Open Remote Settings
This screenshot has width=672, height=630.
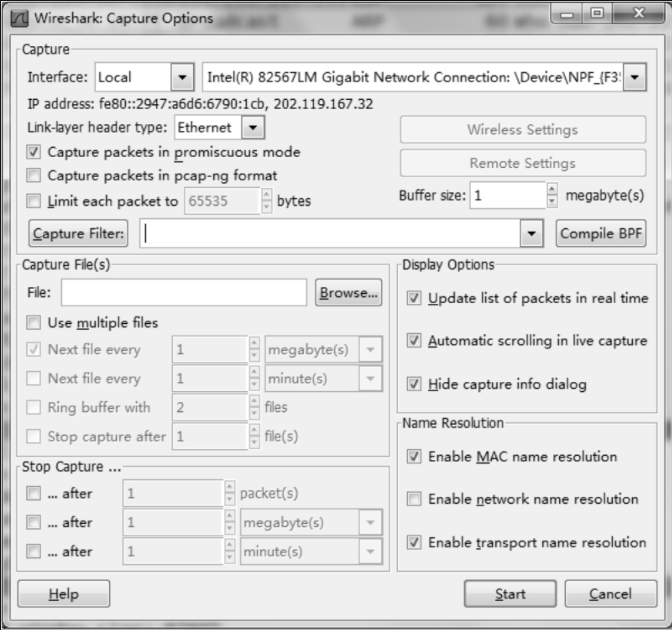click(x=523, y=163)
